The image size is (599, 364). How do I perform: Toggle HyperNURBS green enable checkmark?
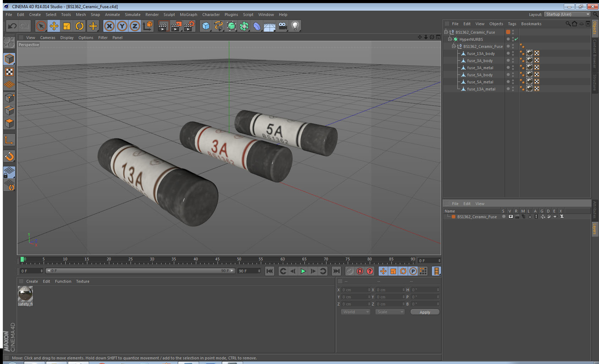pos(516,39)
